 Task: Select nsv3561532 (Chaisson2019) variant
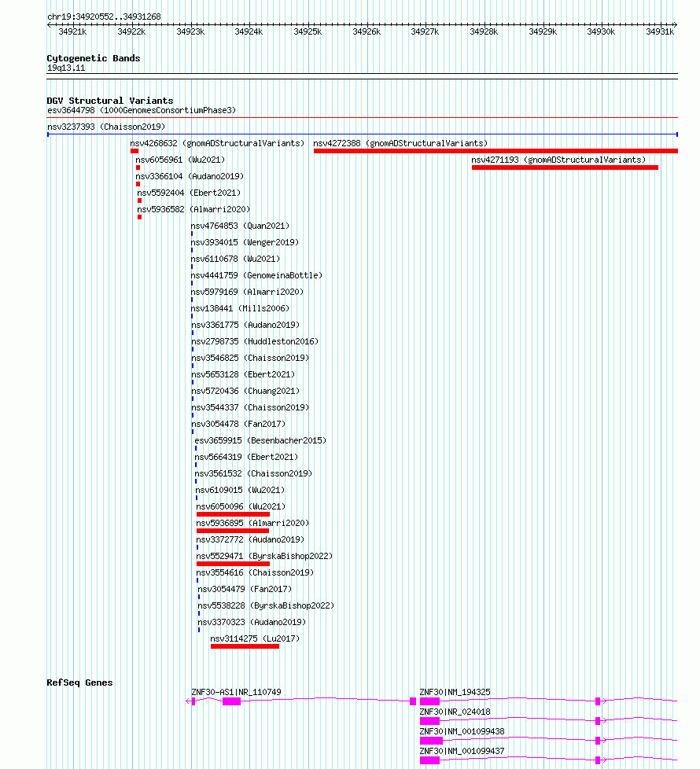coord(253,474)
